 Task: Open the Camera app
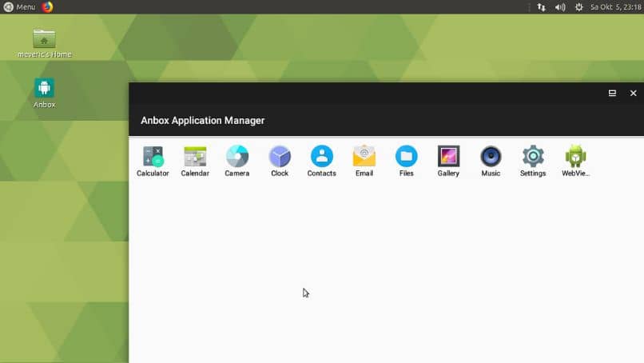coord(237,162)
